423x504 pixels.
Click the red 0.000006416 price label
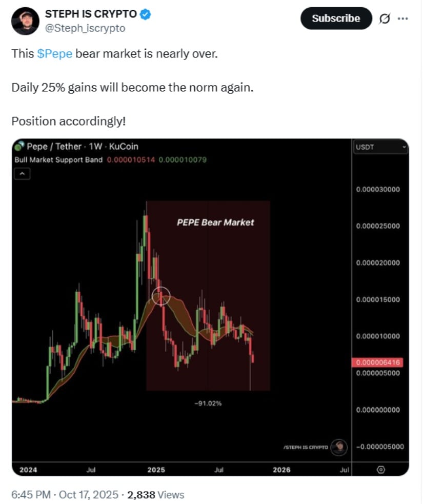378,362
